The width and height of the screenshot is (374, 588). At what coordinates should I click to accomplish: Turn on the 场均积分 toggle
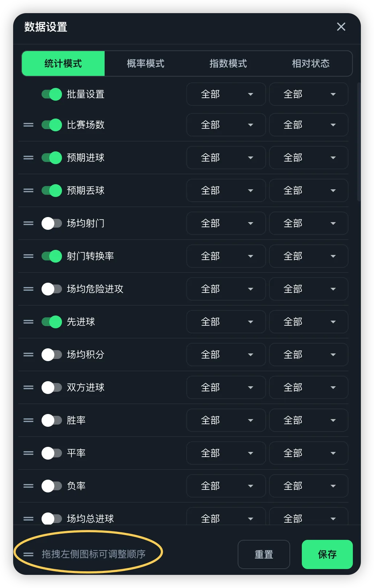click(x=52, y=355)
